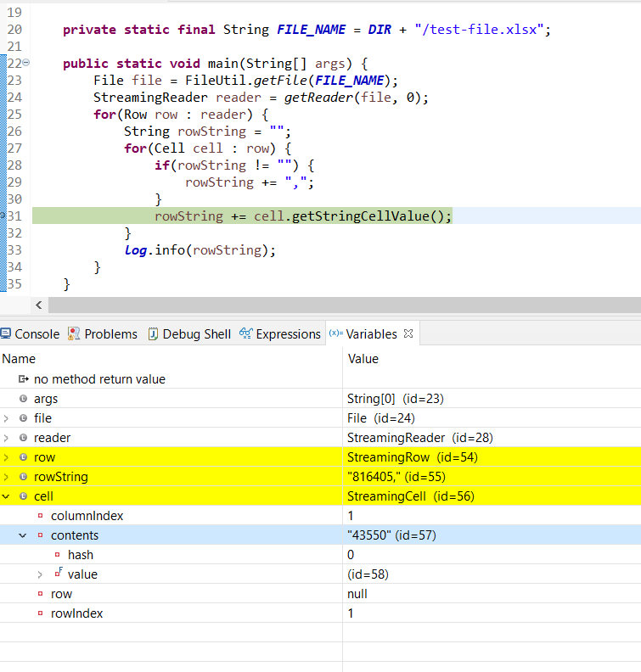Switch to the Console tab

coord(30,333)
